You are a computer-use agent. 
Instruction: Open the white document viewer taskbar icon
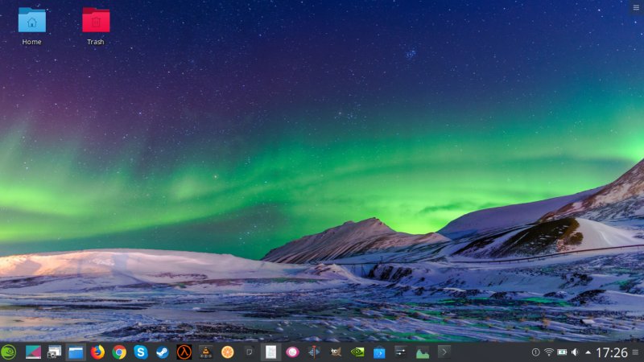(270, 352)
